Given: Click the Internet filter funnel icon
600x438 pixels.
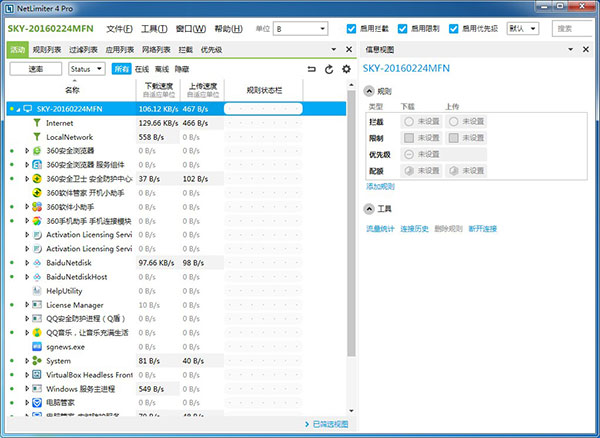Looking at the screenshot, I should coord(37,122).
